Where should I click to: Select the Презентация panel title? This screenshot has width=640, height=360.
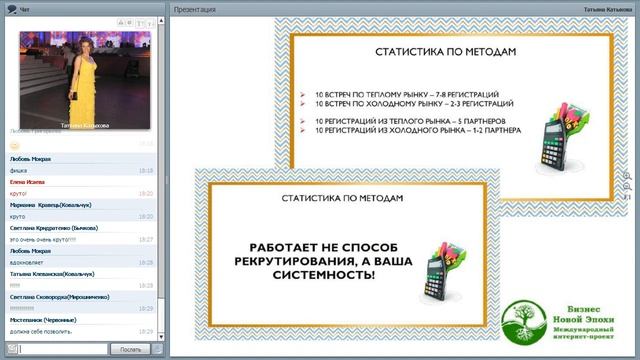[x=195, y=9]
